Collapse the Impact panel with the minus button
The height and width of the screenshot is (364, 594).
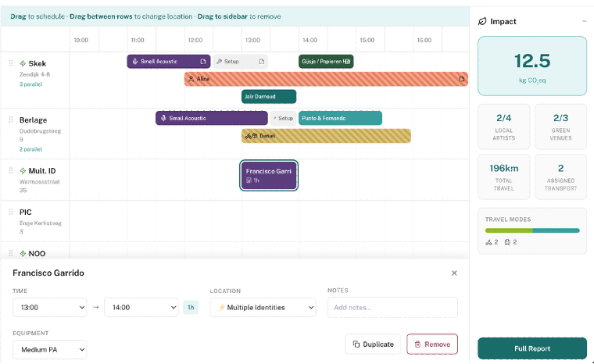585,21
